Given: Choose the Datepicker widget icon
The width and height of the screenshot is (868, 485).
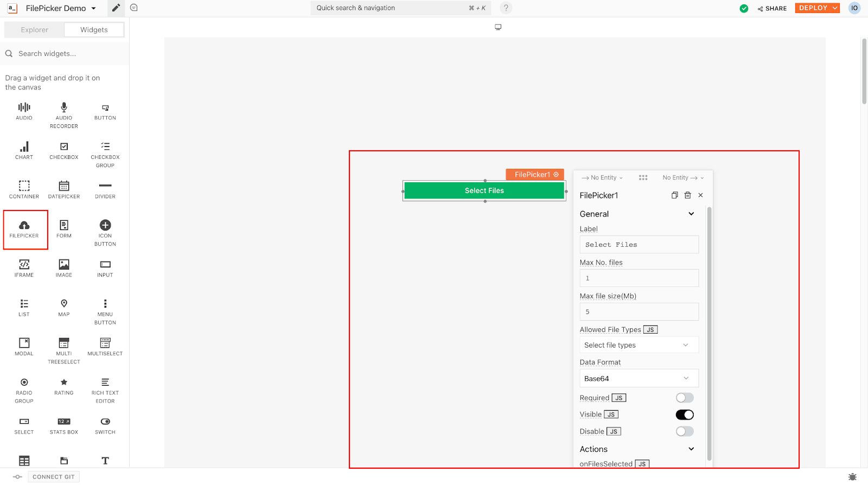Looking at the screenshot, I should 64,187.
